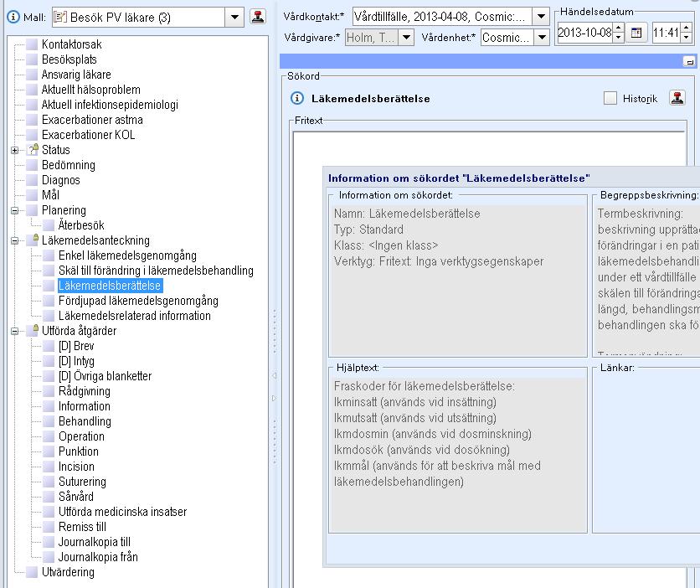Collapse the Planering tree node

pyautogui.click(x=15, y=210)
